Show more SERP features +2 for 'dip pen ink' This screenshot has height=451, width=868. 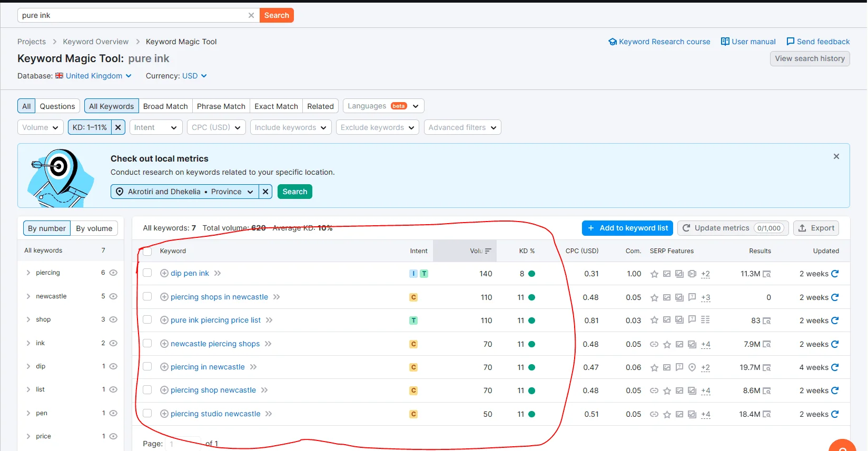pyautogui.click(x=706, y=274)
